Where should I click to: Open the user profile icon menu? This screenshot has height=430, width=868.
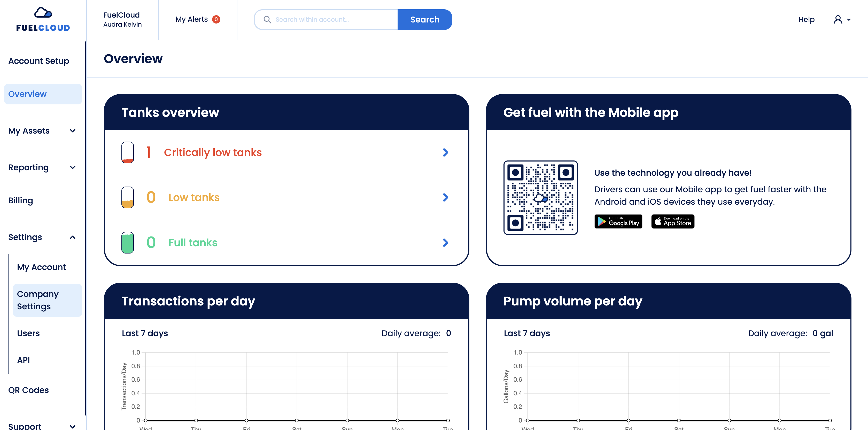pos(842,20)
